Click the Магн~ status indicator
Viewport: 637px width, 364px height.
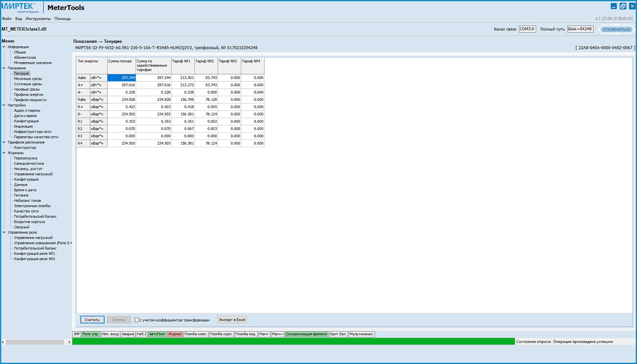click(x=278, y=334)
